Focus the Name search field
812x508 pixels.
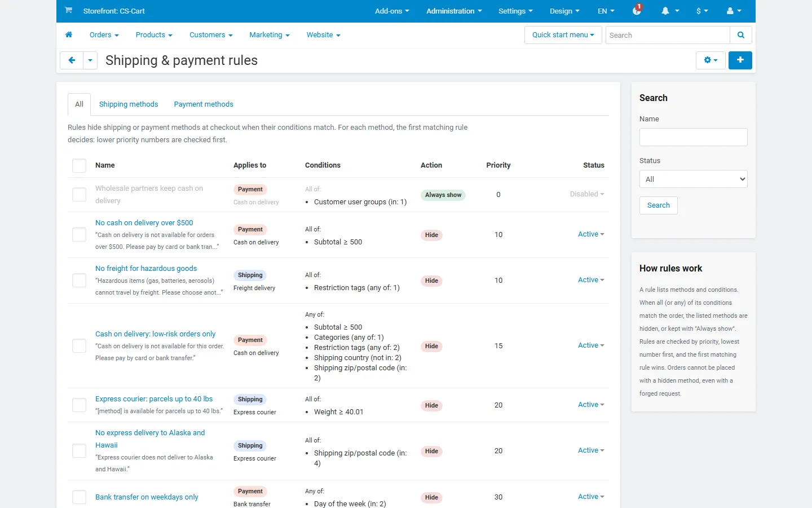(x=694, y=137)
